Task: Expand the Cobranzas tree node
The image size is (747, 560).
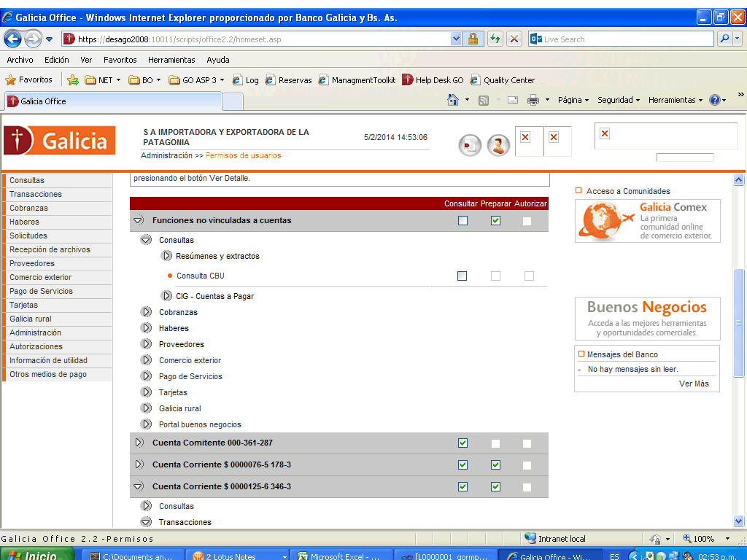Action: pos(146,312)
